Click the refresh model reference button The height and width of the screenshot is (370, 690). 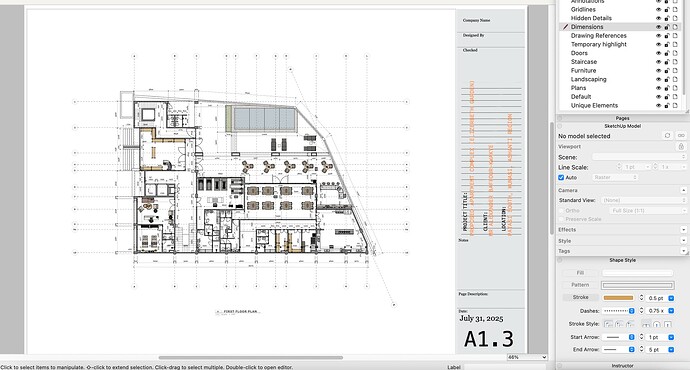[668, 136]
